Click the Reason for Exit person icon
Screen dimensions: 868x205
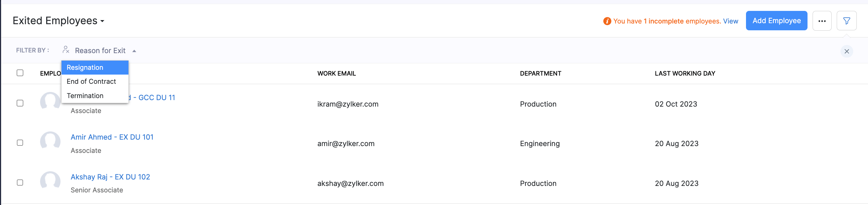tap(66, 50)
